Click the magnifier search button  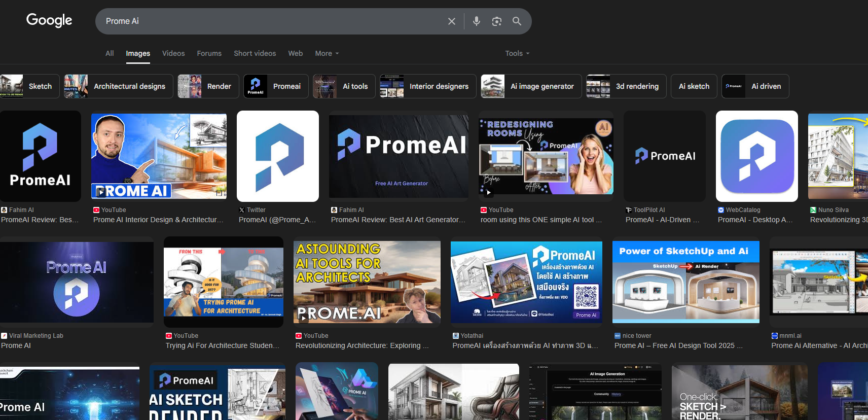(x=517, y=21)
